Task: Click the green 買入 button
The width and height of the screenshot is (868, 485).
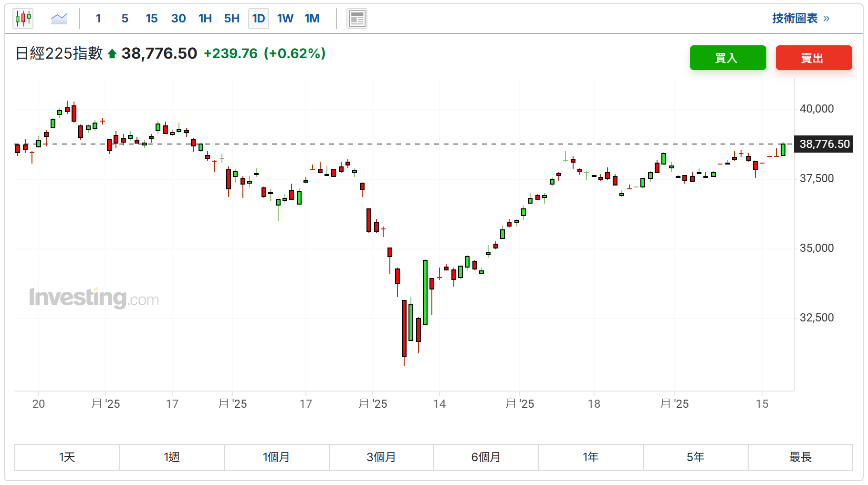Action: click(728, 58)
